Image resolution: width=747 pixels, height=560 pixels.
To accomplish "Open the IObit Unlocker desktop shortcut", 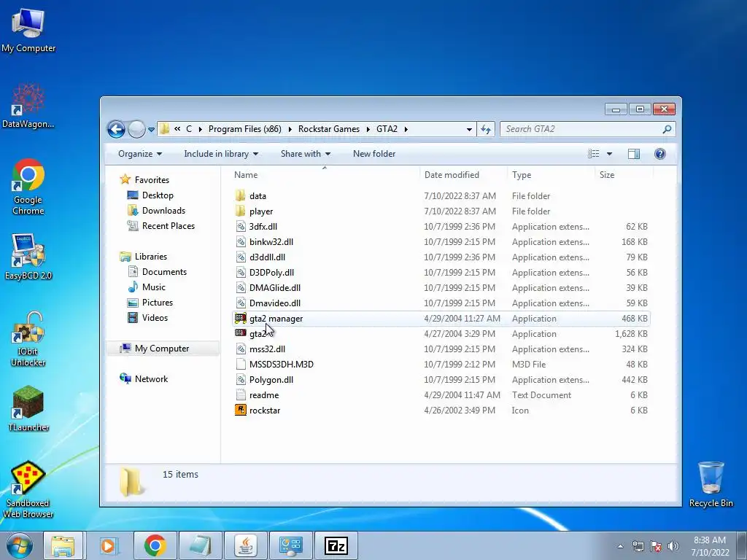I will (28, 339).
